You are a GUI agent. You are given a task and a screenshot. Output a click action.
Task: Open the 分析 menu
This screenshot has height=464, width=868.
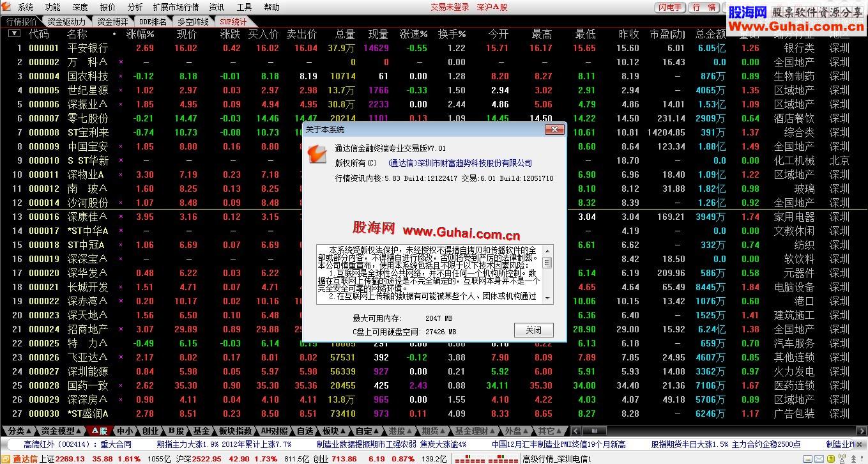coord(135,7)
